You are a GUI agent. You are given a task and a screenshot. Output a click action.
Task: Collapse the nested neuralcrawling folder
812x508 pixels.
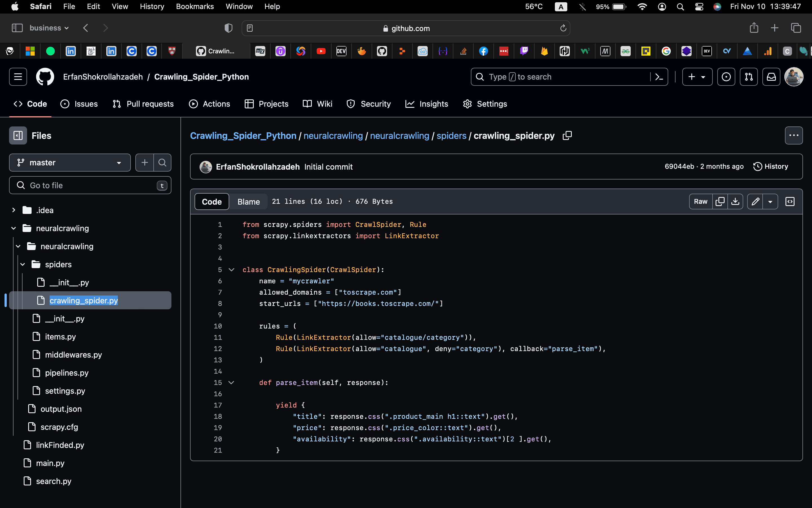[18, 246]
